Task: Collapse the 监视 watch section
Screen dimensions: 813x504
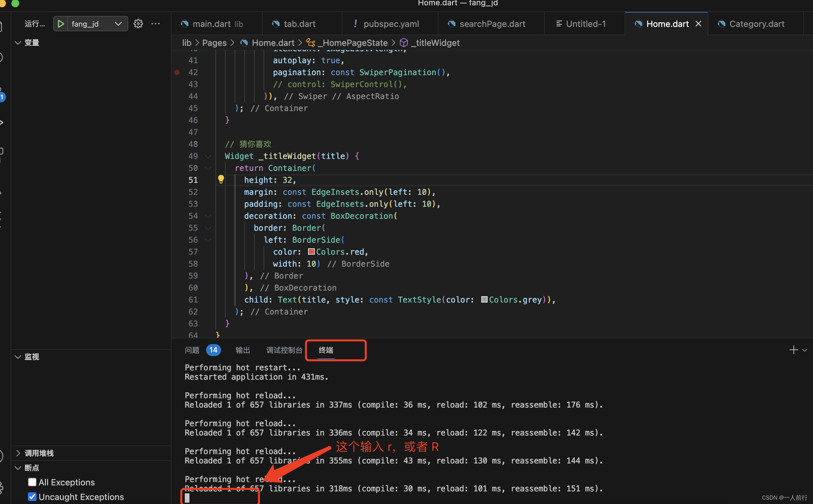Action: point(18,357)
